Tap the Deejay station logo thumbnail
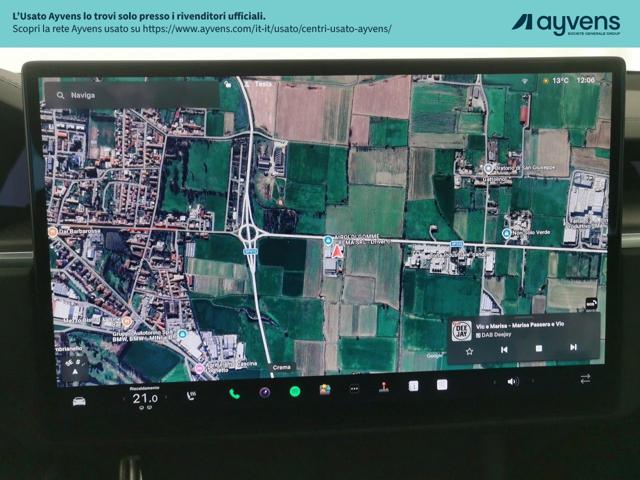The width and height of the screenshot is (640, 480). coord(461,330)
